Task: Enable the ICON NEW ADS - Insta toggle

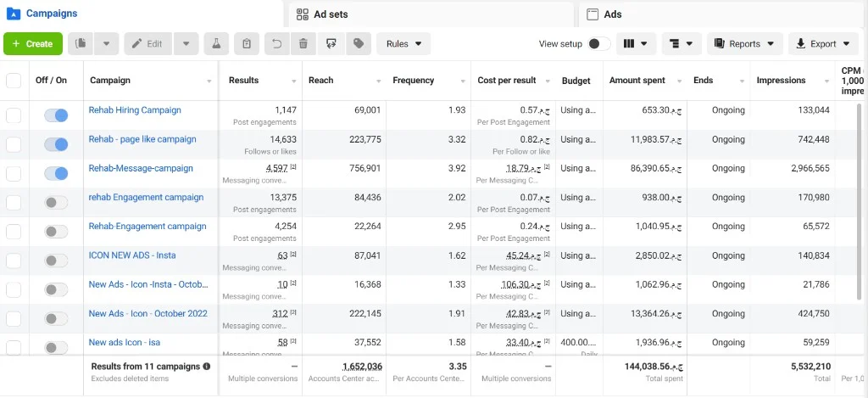Action: click(56, 261)
